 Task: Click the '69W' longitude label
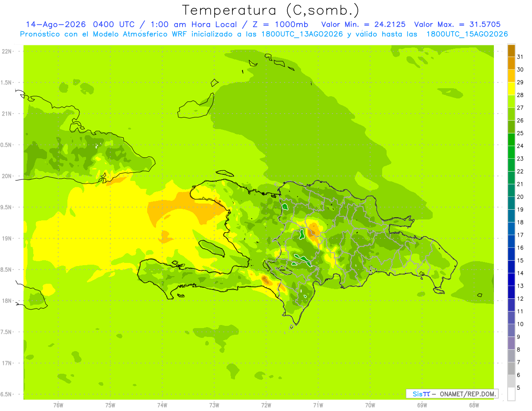click(422, 405)
